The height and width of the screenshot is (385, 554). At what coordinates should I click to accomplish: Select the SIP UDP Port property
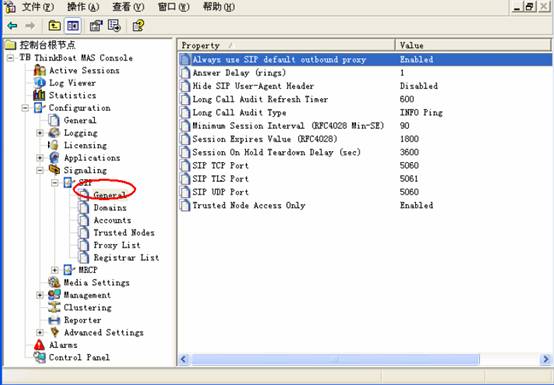(365, 192)
